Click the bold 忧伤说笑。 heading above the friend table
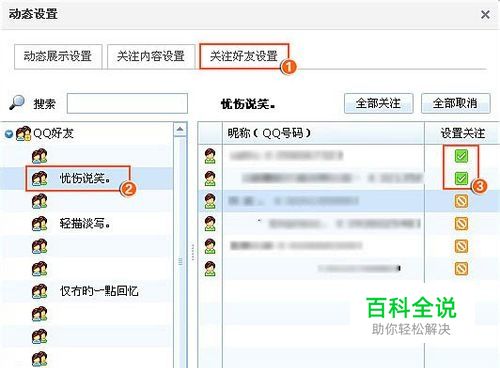 pos(248,104)
